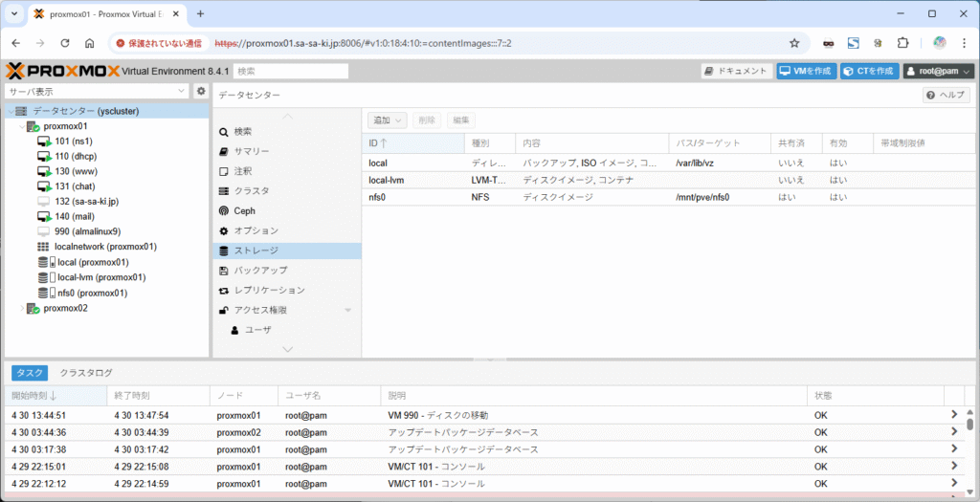Bookmark this page with star icon

(794, 43)
